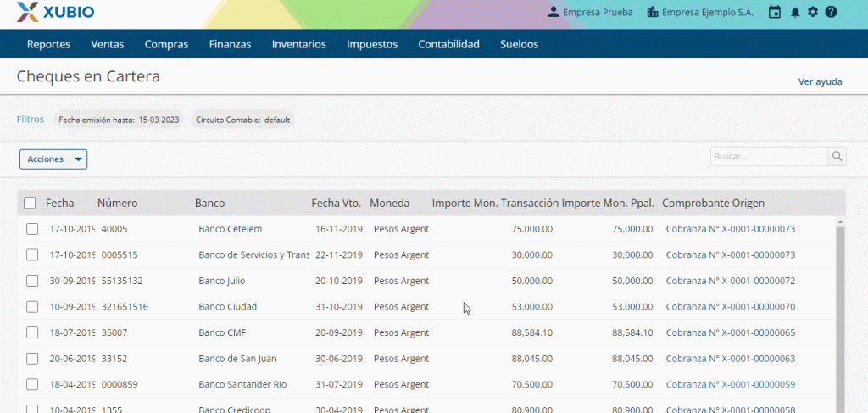Open the settings gear icon
Screen dimensions: 868x413
point(813,12)
